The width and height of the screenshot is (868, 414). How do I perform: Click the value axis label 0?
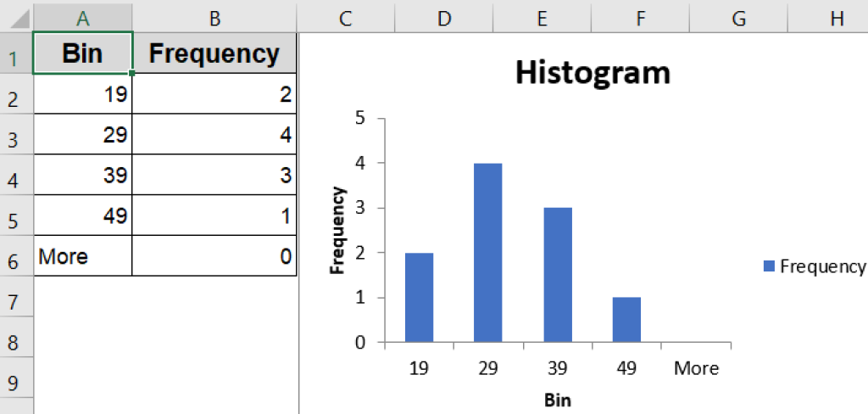tap(360, 343)
